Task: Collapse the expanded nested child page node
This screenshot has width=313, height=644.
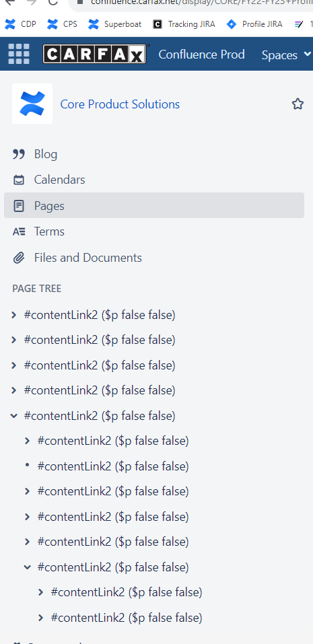Action: (28, 567)
